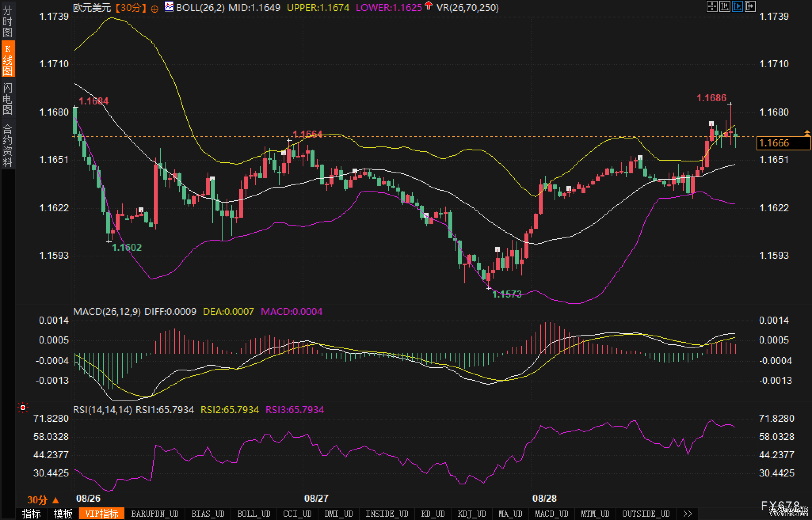Viewport: 812px width, 520px height.
Task: Select the VIP指标 tab
Action: [102, 514]
